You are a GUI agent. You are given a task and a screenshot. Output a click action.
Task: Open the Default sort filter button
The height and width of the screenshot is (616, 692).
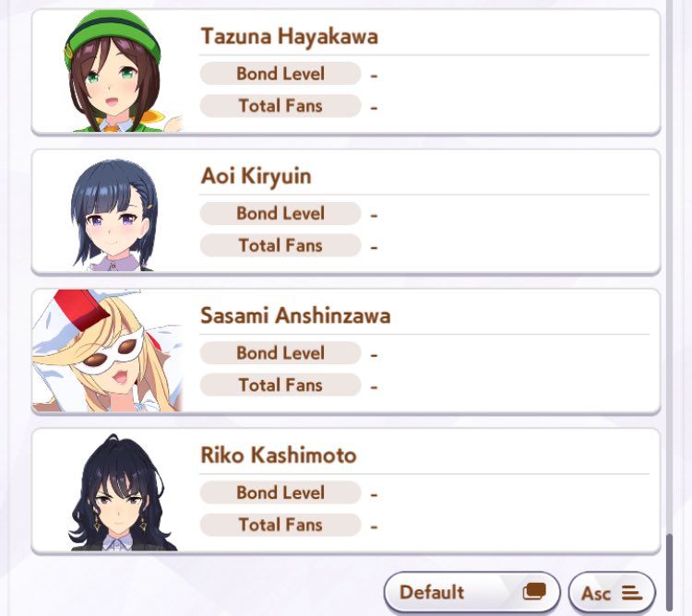click(471, 592)
